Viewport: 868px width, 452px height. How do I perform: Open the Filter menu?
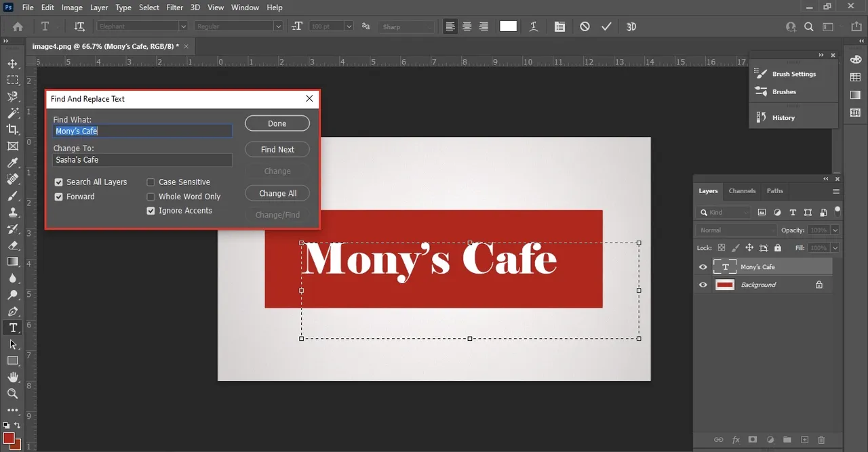pyautogui.click(x=175, y=7)
